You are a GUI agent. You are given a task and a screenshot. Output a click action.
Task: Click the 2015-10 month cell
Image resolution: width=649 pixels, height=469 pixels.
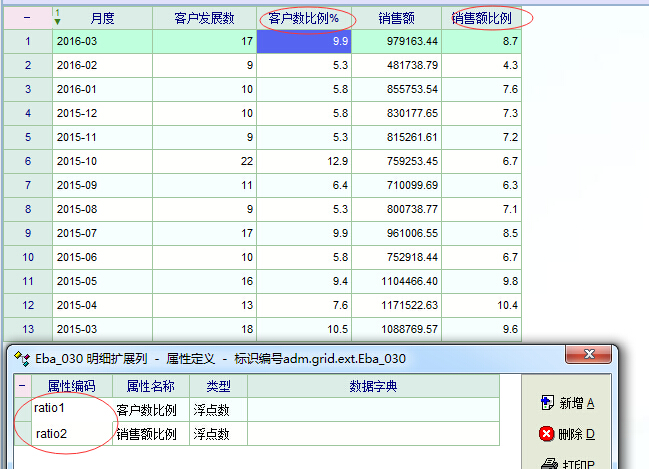(102, 161)
